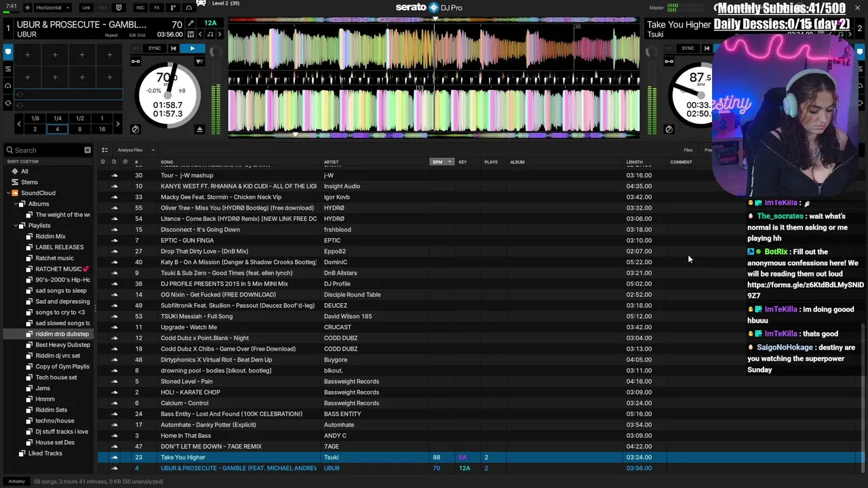This screenshot has height=488, width=868.
Task: Shift loop sizes right on deck 1
Action: 117,123
